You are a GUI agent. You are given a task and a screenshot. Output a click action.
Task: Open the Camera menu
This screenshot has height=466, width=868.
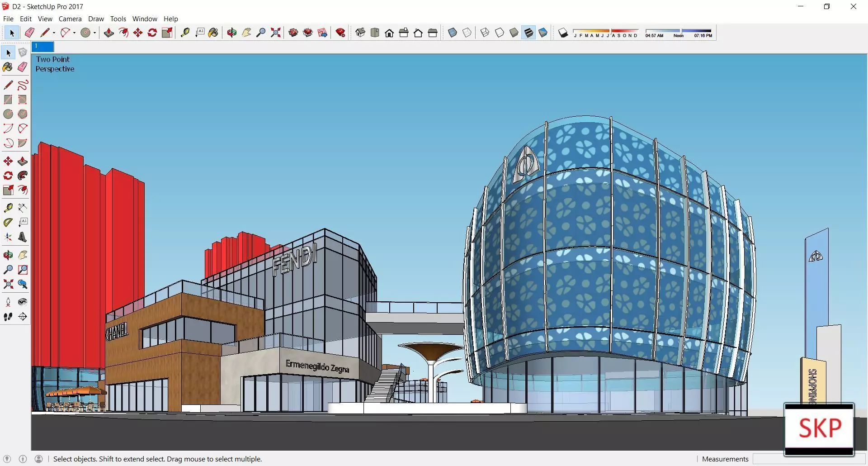[70, 19]
